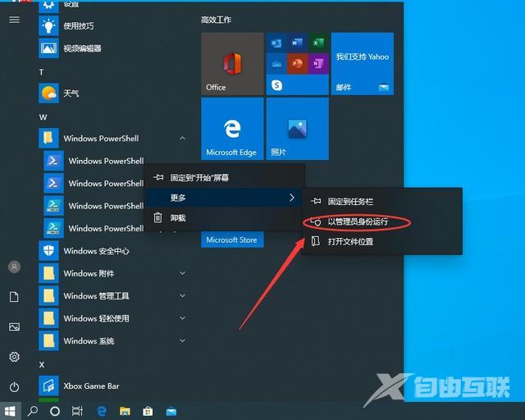525x420 pixels.
Task: Open the user account icon in Start rail
Action: (14, 267)
